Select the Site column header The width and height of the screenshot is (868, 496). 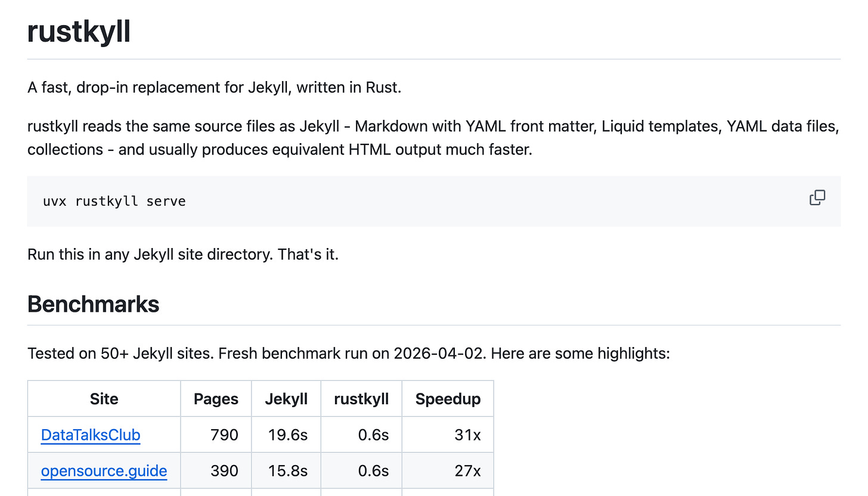click(104, 399)
